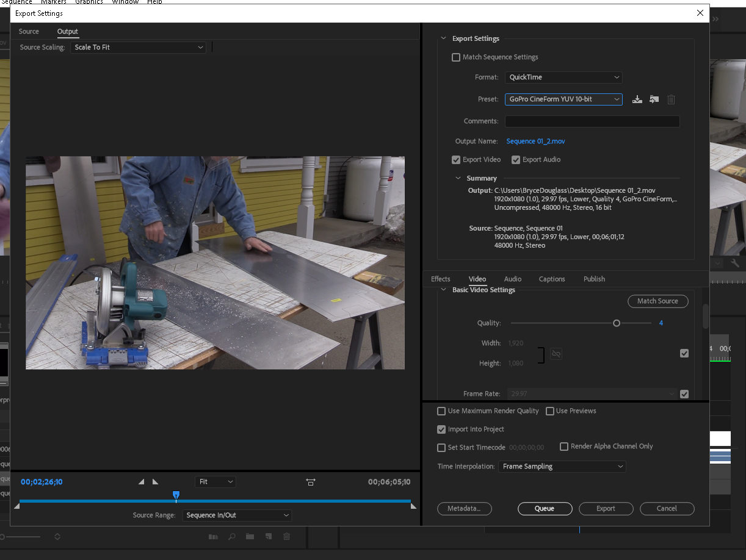Click the Queue button
This screenshot has height=560, width=746.
tap(545, 509)
